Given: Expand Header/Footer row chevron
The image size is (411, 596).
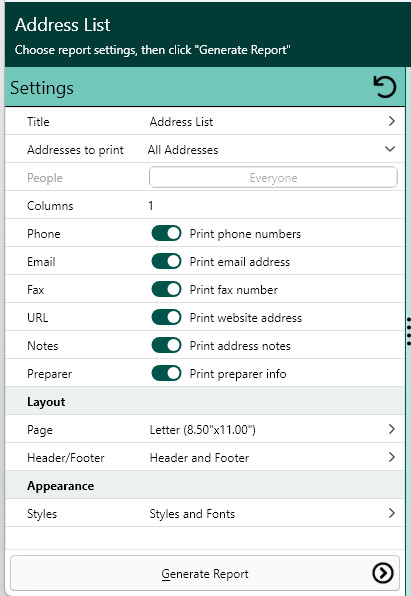Looking at the screenshot, I should pos(392,457).
